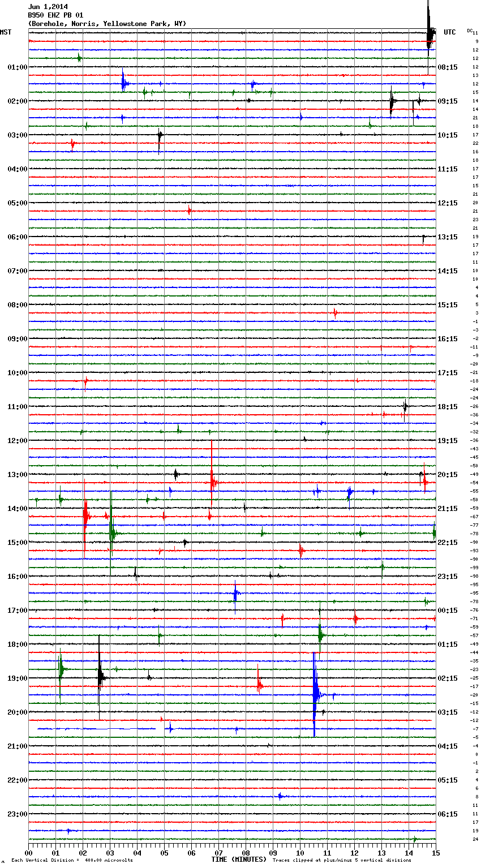Select the MST time label '02:00'
Screen dimensions: 481x868
[18, 101]
